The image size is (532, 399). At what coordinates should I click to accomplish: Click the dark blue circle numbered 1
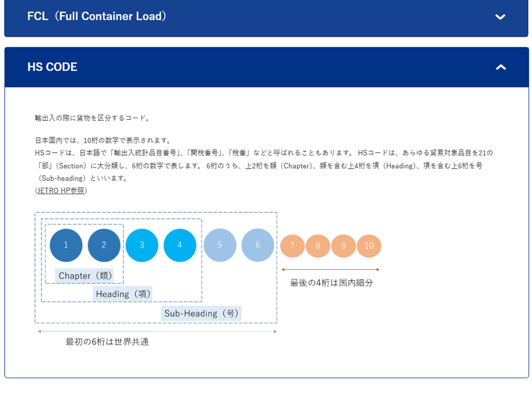click(66, 245)
